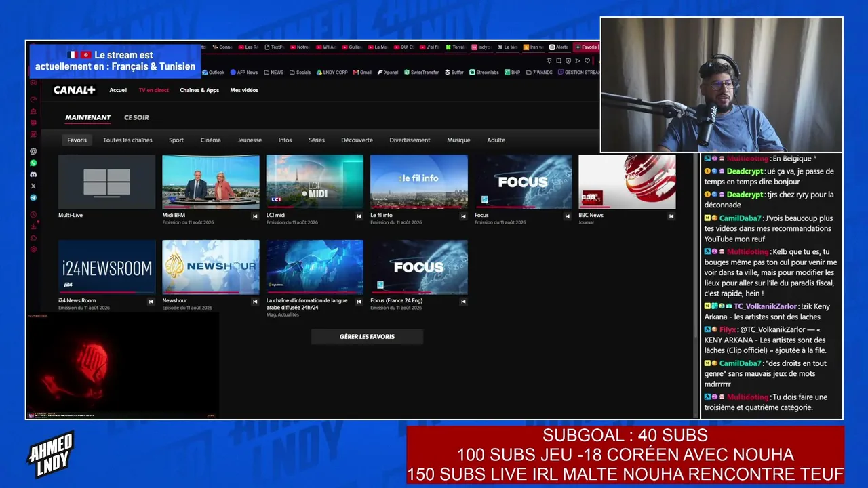Image resolution: width=868 pixels, height=488 pixels.
Task: Watch i24 News Room thumbnail
Action: [x=106, y=267]
